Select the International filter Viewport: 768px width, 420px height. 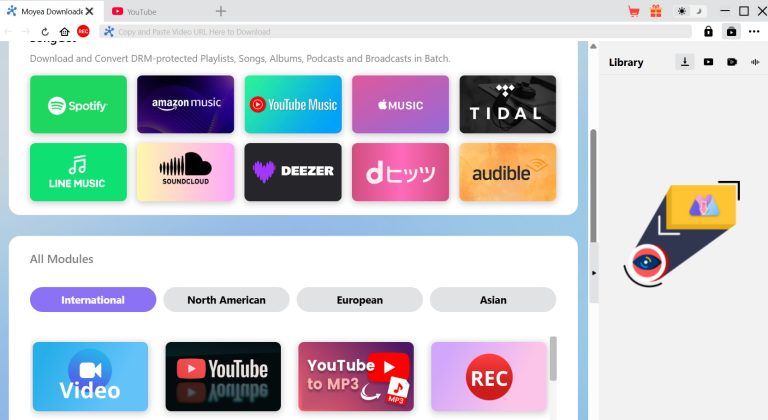point(93,299)
